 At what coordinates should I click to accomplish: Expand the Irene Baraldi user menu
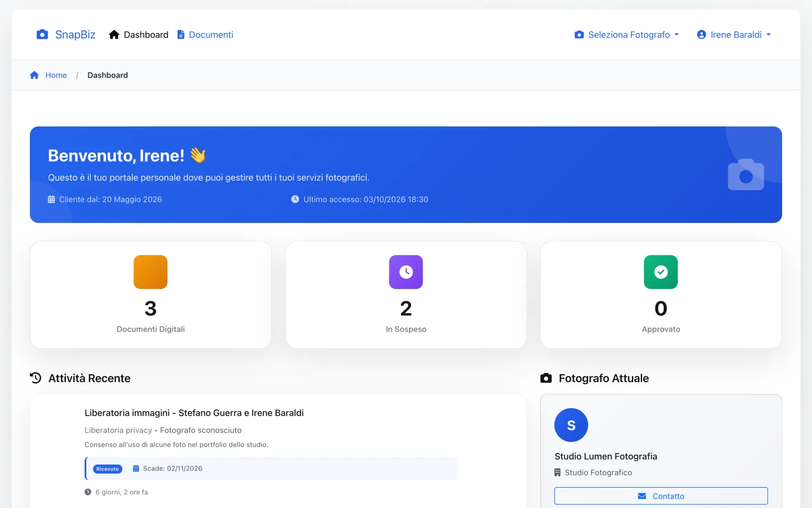coord(734,35)
